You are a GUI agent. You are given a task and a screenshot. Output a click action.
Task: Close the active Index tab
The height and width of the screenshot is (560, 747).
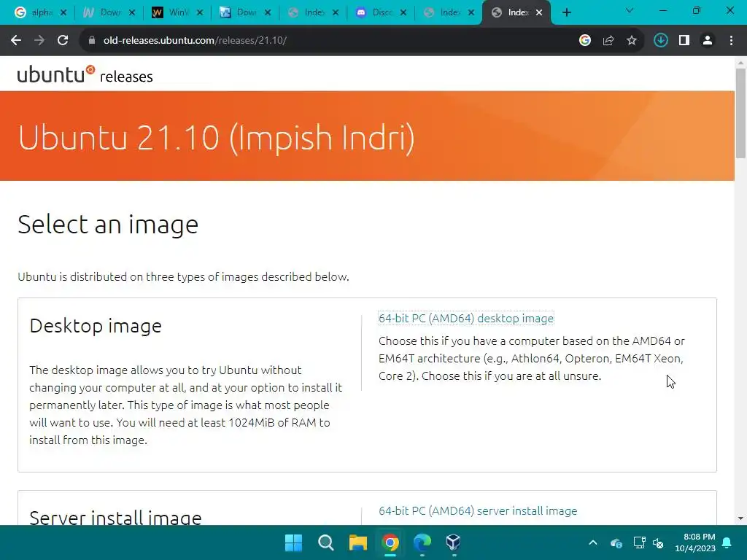(539, 13)
